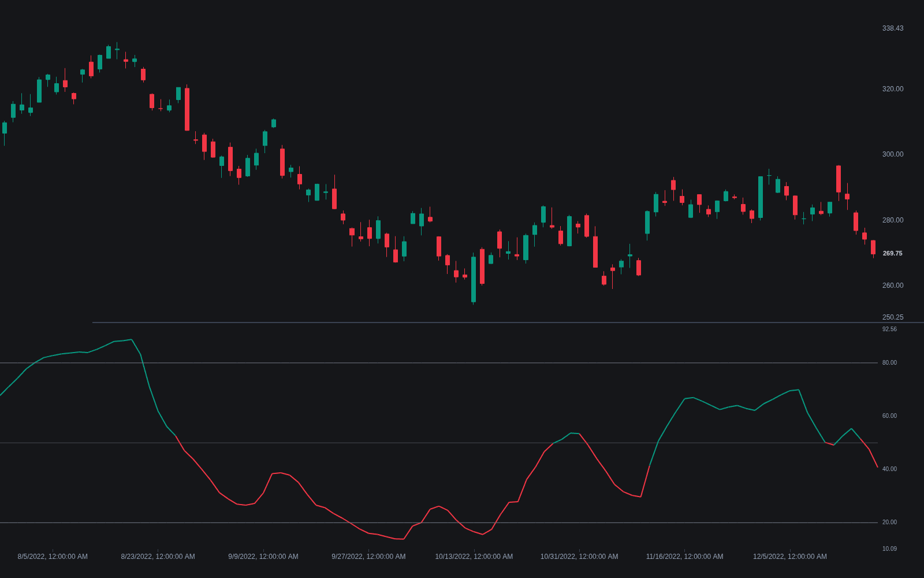
Task: Click the 11/16/2022 date label
Action: point(684,557)
